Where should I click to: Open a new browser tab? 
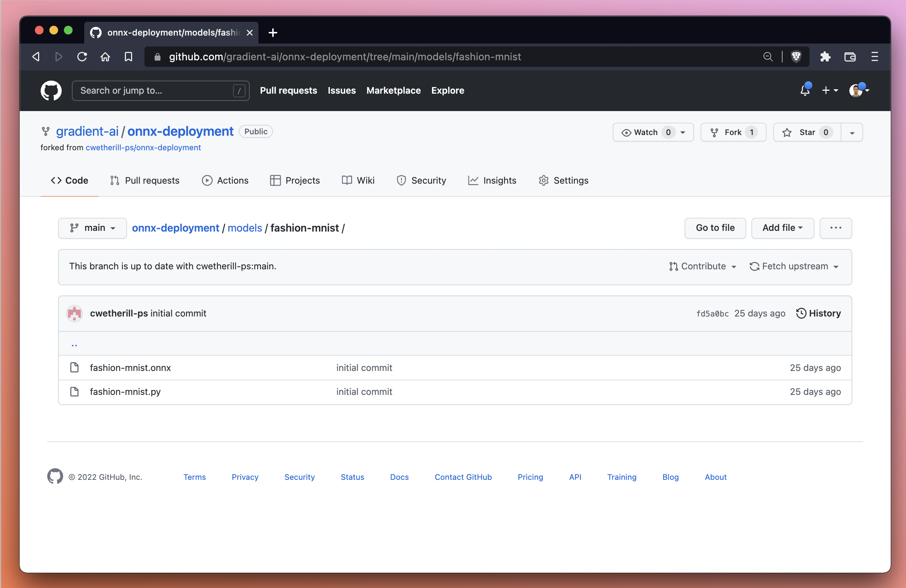[x=273, y=33]
